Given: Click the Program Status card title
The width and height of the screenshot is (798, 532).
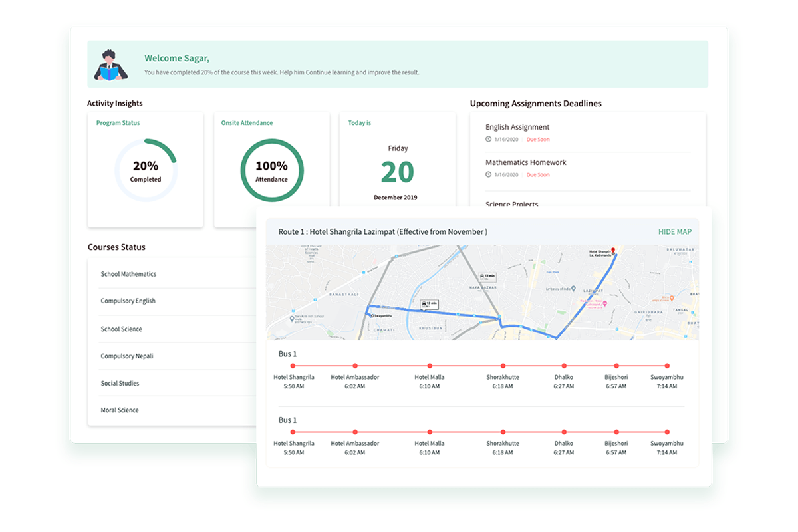Looking at the screenshot, I should click(x=118, y=123).
